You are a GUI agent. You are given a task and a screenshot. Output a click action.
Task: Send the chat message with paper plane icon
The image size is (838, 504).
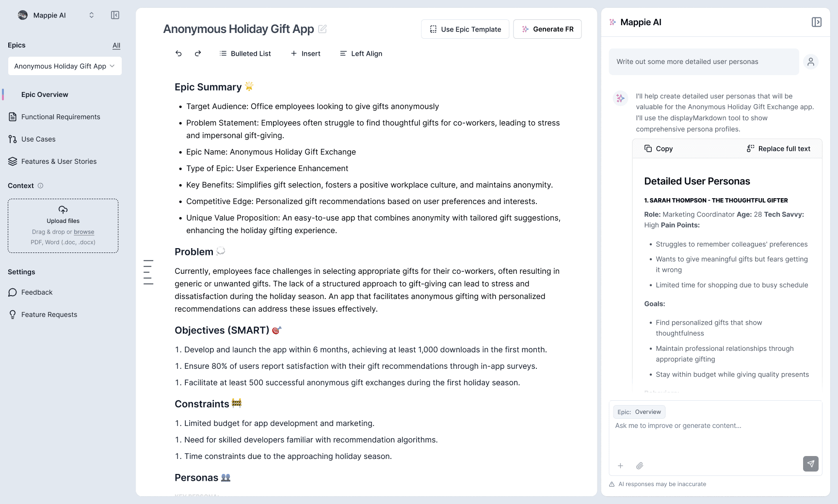click(810, 464)
